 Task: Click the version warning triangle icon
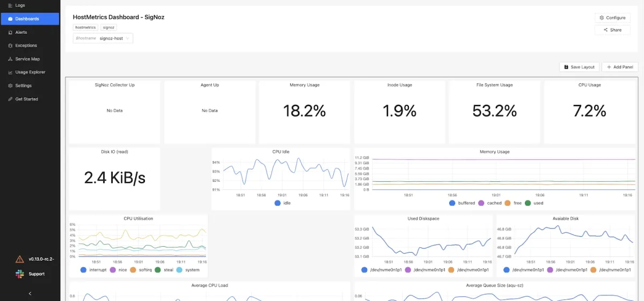coord(19,259)
